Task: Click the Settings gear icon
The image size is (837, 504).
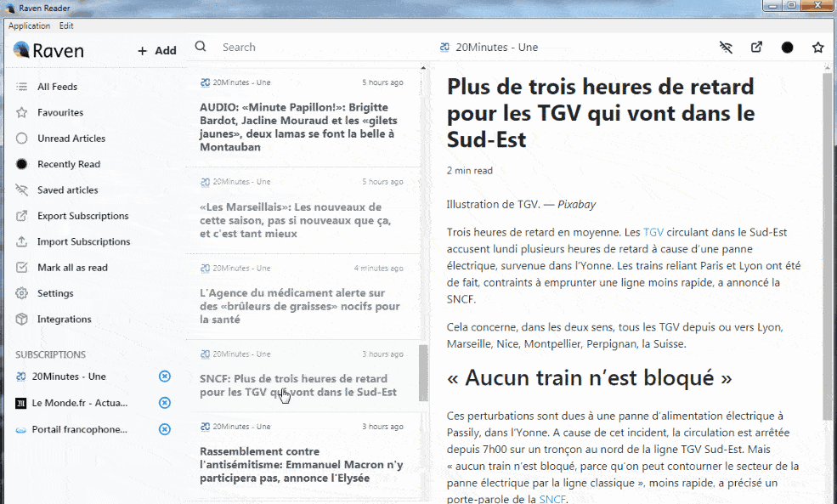Action: click(x=21, y=293)
